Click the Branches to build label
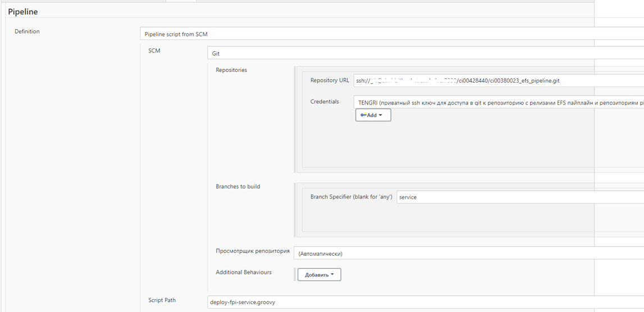 click(238, 187)
